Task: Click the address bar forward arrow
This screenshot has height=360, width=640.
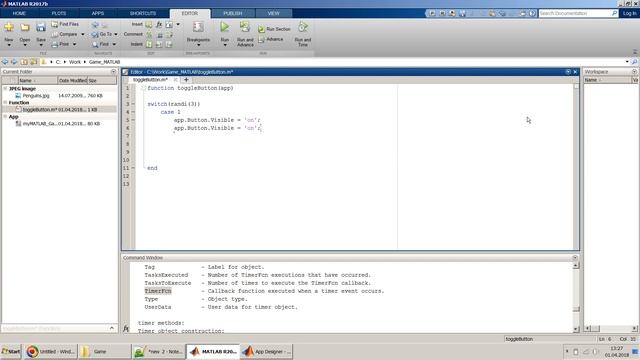Action: tap(14, 62)
